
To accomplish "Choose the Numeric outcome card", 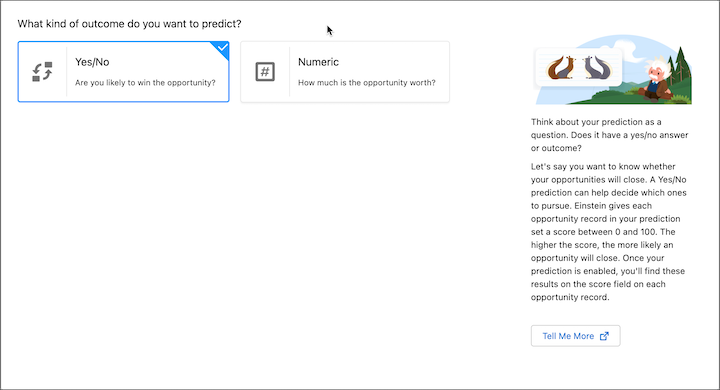I will coord(345,72).
